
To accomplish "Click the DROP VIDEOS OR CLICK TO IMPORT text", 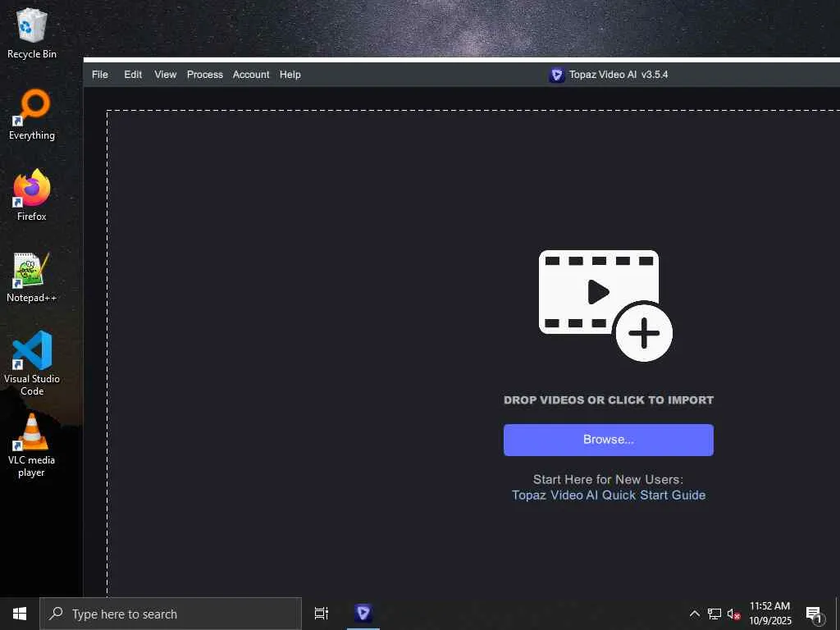I will [608, 400].
